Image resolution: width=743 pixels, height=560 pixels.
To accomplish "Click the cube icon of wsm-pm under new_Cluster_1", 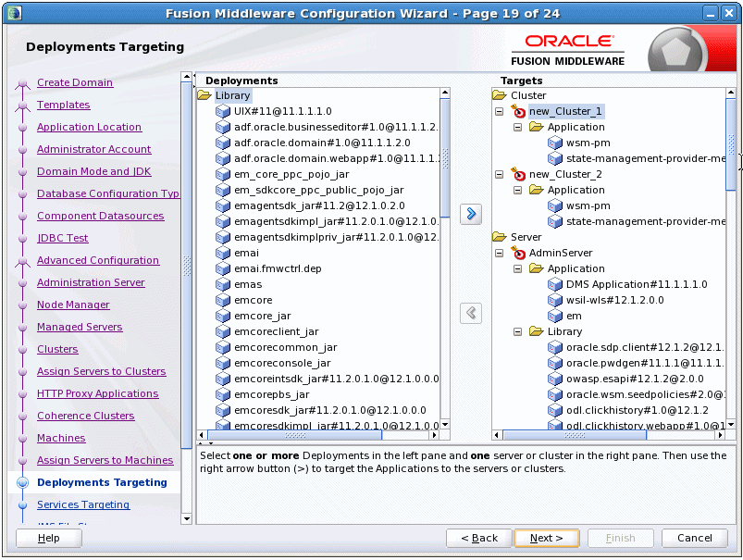I will coord(555,143).
